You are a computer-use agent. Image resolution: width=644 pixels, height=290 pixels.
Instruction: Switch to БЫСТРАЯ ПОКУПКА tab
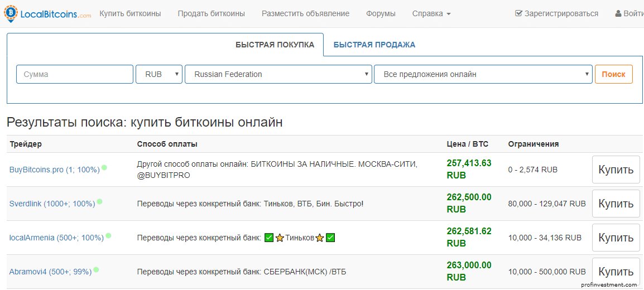(275, 45)
